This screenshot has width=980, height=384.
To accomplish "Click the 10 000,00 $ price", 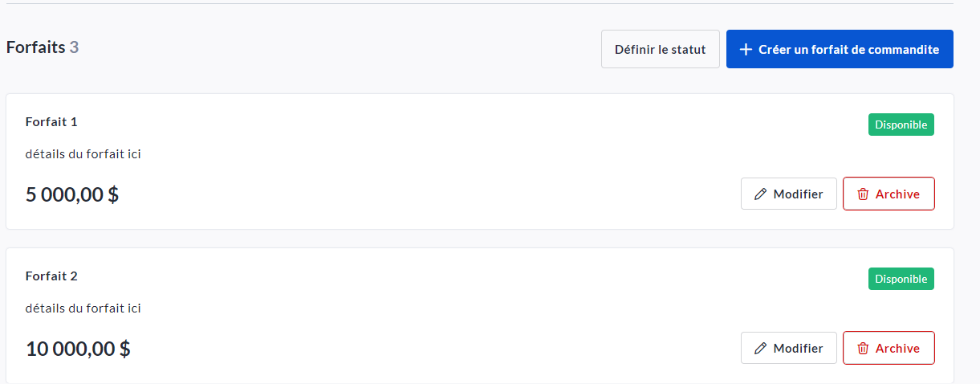I will (x=78, y=349).
